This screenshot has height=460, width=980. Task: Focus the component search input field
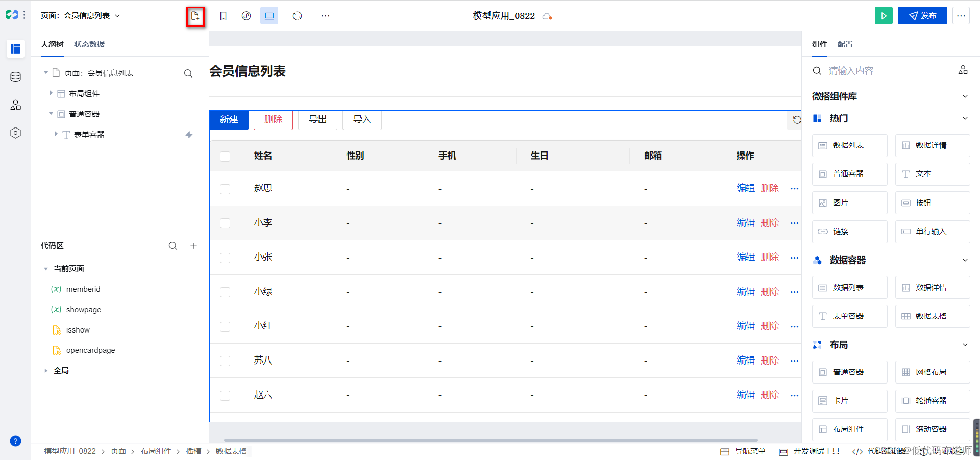click(x=888, y=71)
